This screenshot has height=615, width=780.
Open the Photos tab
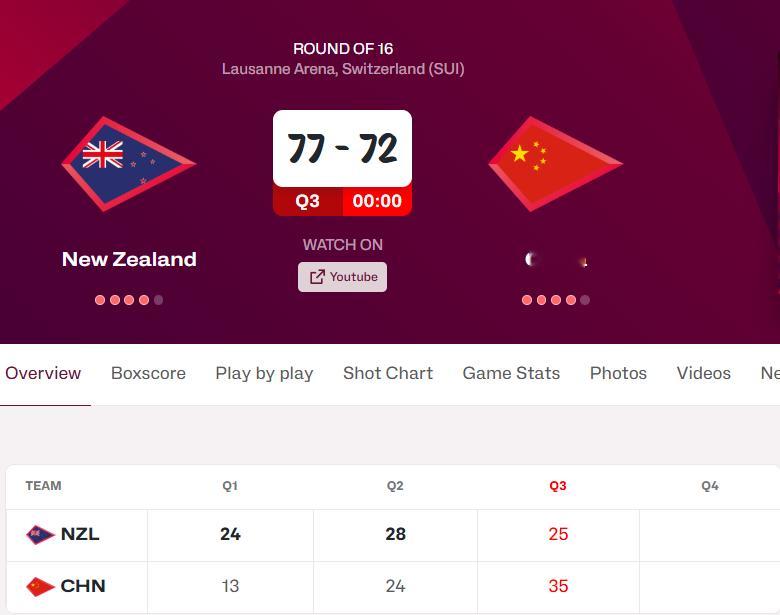click(x=618, y=373)
